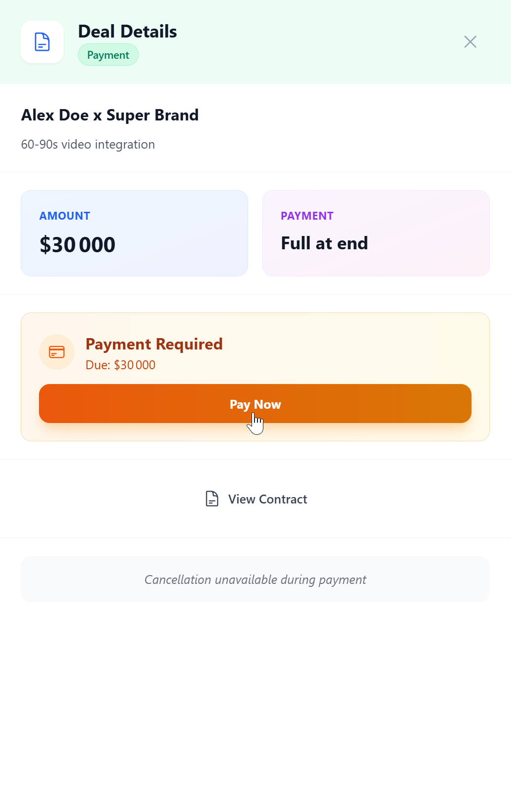Click the orange credit card icon

[57, 352]
